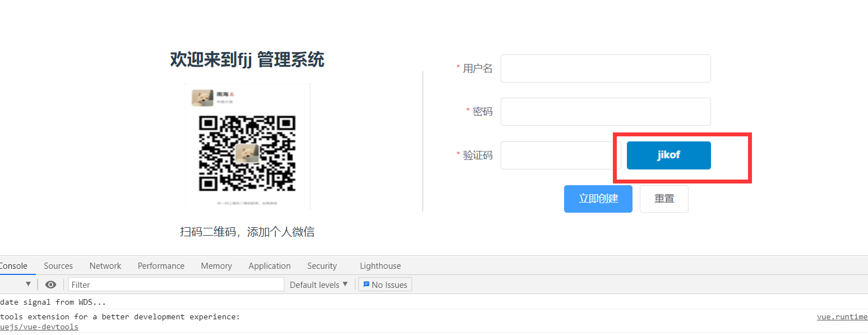Click the No Issues flag icon

(366, 284)
